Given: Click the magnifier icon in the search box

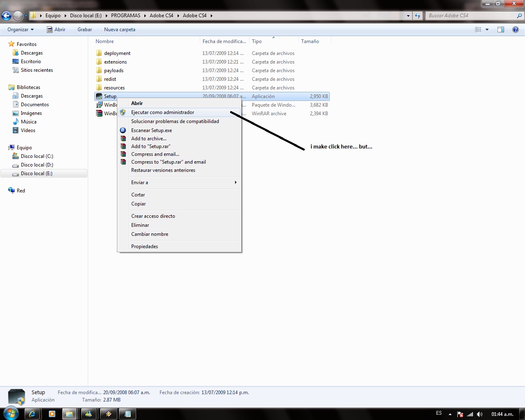Looking at the screenshot, I should click(x=519, y=16).
